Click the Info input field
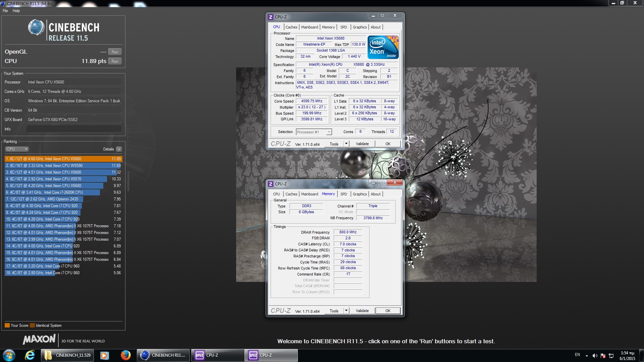The height and width of the screenshot is (362, 644). (x=74, y=129)
